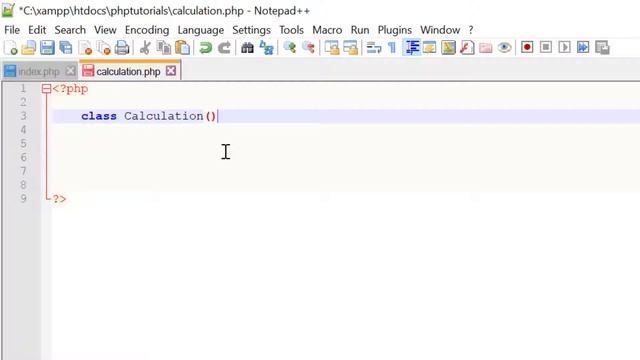
Task: Create a new file with toolbar New icon
Action: click(10, 48)
